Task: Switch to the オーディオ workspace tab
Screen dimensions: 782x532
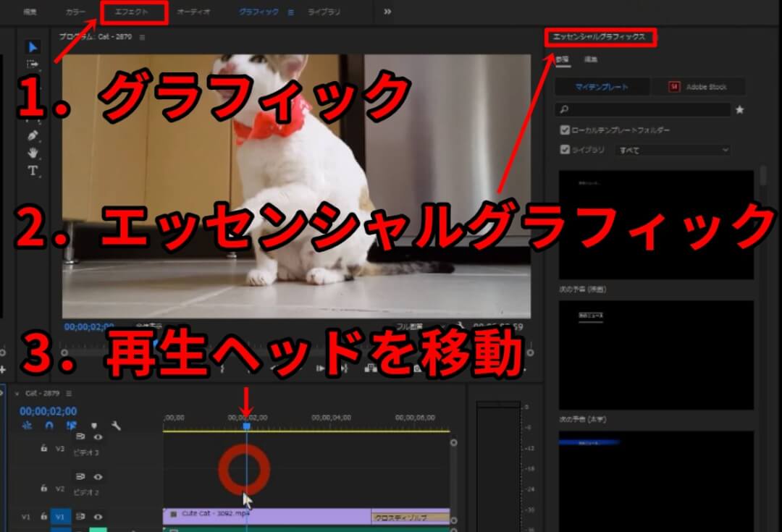Action: (x=193, y=12)
